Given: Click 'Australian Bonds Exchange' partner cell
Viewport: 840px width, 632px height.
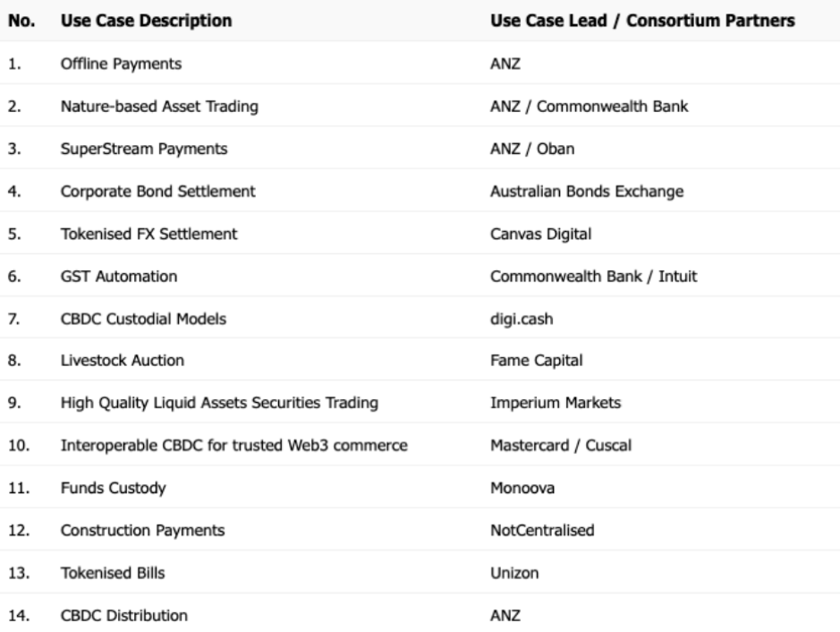Looking at the screenshot, I should (587, 192).
